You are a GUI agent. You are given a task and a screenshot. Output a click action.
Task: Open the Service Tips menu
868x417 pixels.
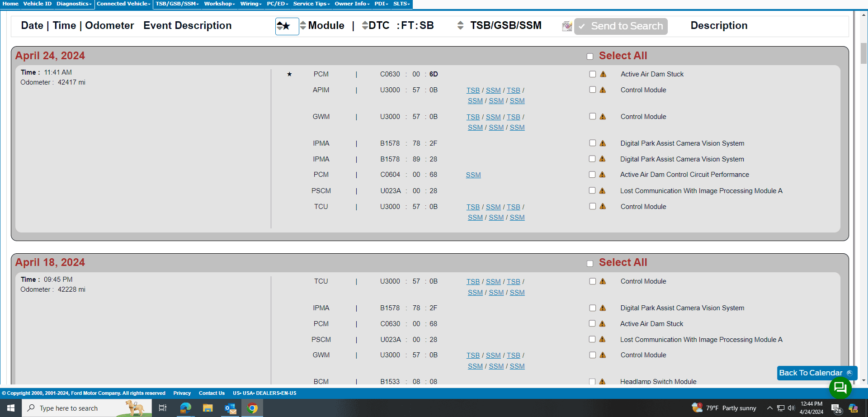(x=311, y=4)
